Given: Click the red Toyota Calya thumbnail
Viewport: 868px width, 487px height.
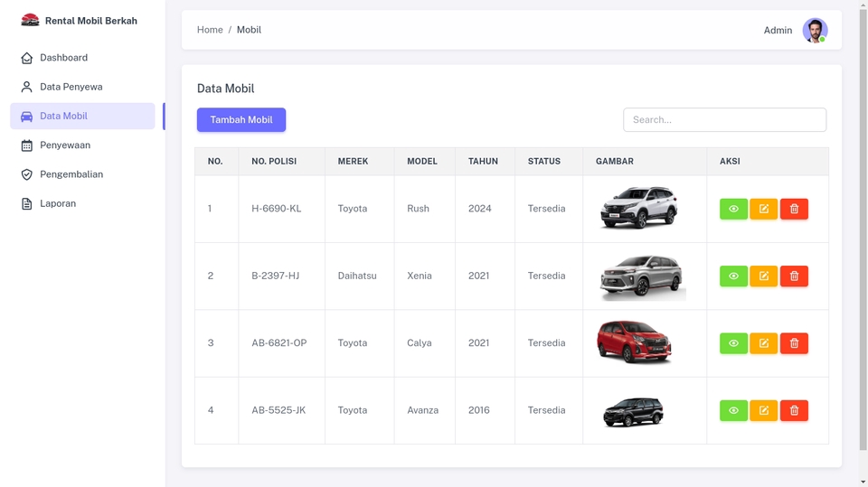Looking at the screenshot, I should [635, 342].
